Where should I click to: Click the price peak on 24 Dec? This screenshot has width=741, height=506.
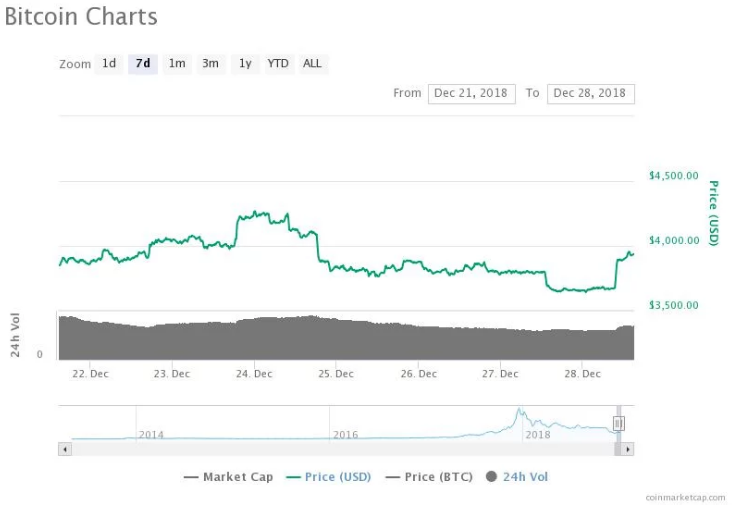(256, 213)
